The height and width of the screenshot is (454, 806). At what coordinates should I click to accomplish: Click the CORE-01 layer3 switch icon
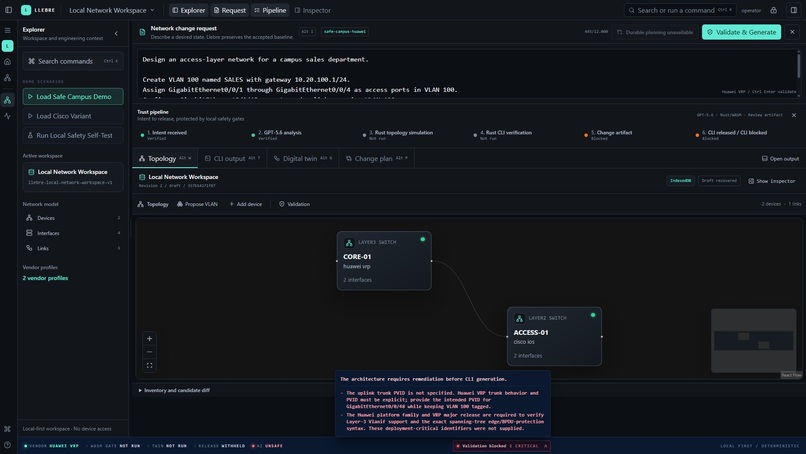tap(349, 242)
